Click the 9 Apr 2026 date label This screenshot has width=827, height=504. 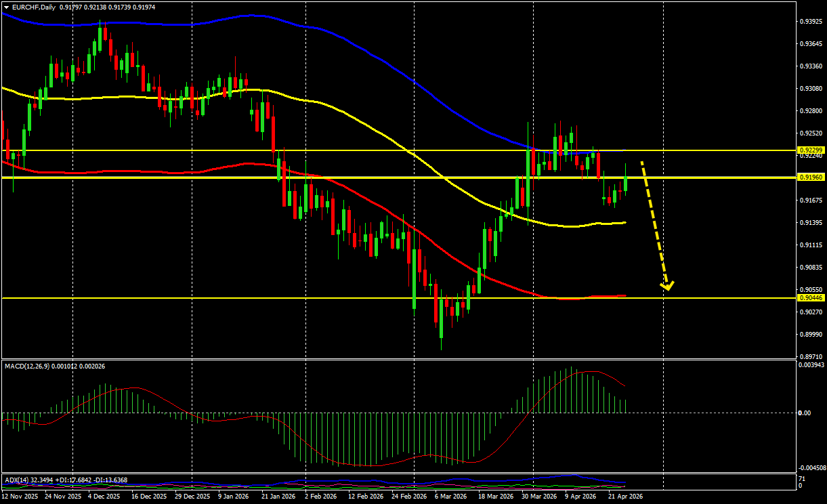coord(581,496)
